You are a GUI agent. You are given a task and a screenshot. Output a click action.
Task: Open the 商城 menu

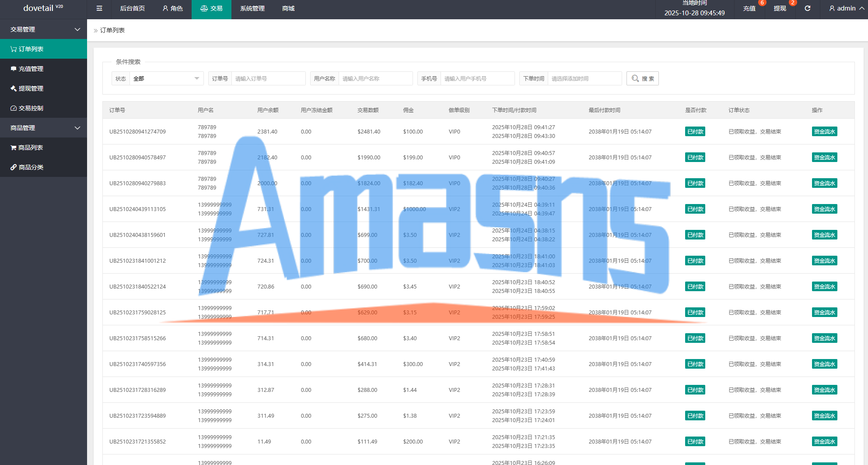288,8
